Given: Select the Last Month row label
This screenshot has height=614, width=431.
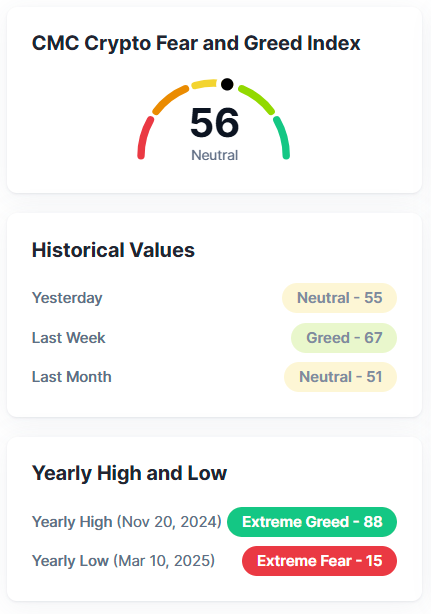Looking at the screenshot, I should pos(72,377).
